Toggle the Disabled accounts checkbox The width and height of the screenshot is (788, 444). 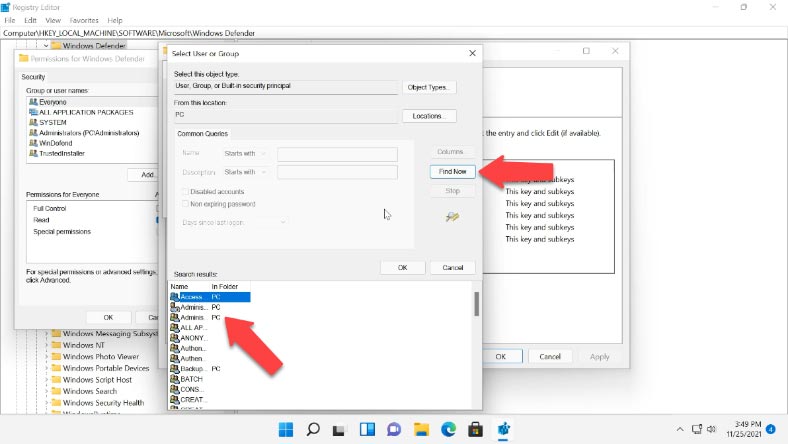tap(185, 192)
